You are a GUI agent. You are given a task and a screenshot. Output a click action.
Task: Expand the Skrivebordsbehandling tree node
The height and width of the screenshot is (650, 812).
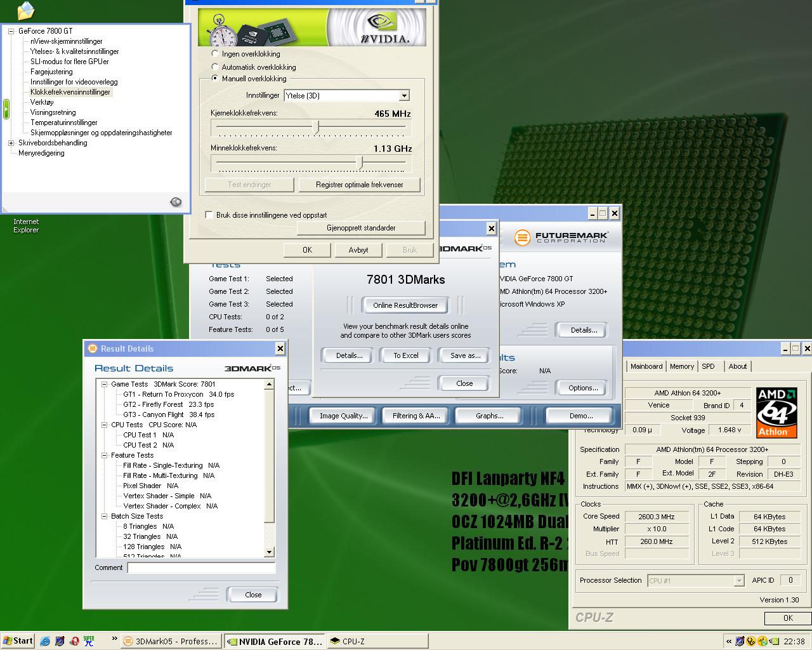coord(11,143)
